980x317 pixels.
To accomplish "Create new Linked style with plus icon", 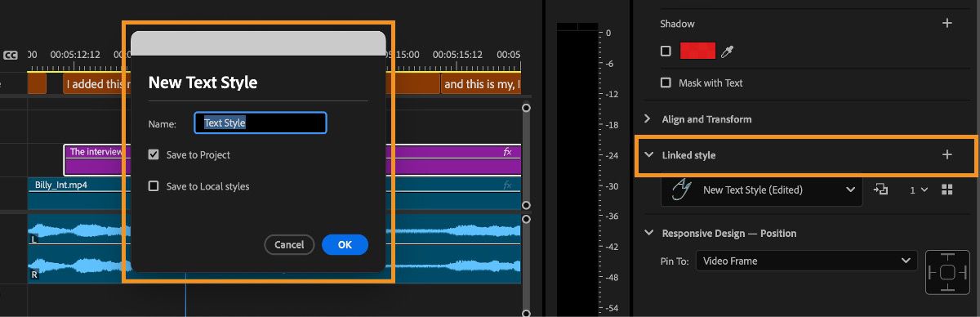I will (x=947, y=154).
